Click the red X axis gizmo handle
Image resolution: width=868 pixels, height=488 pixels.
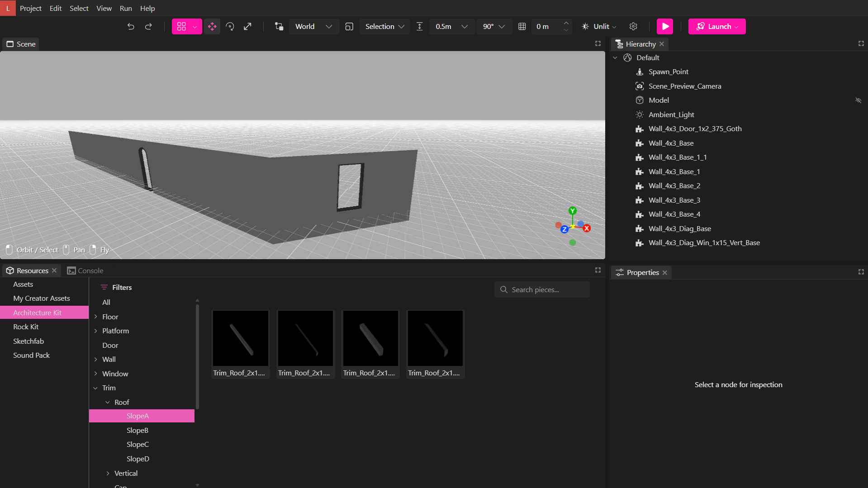[x=587, y=228]
